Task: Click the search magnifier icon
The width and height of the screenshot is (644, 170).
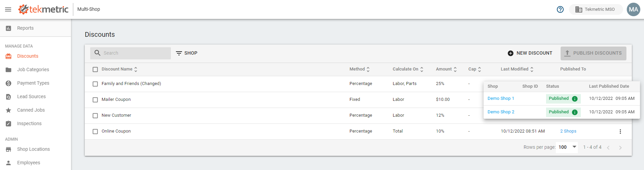Action: click(97, 53)
